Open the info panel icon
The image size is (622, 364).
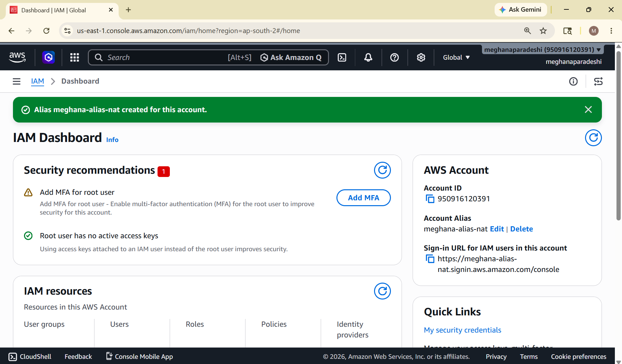pos(573,81)
